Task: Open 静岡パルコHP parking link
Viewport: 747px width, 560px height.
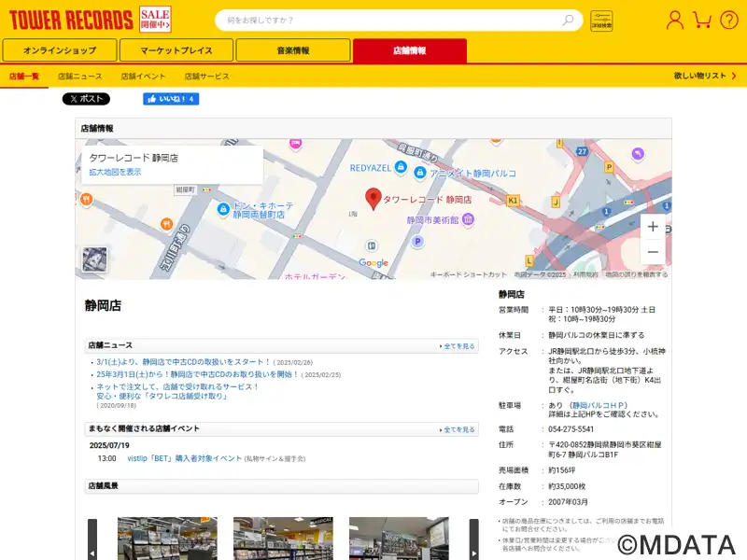Action: (x=598, y=405)
